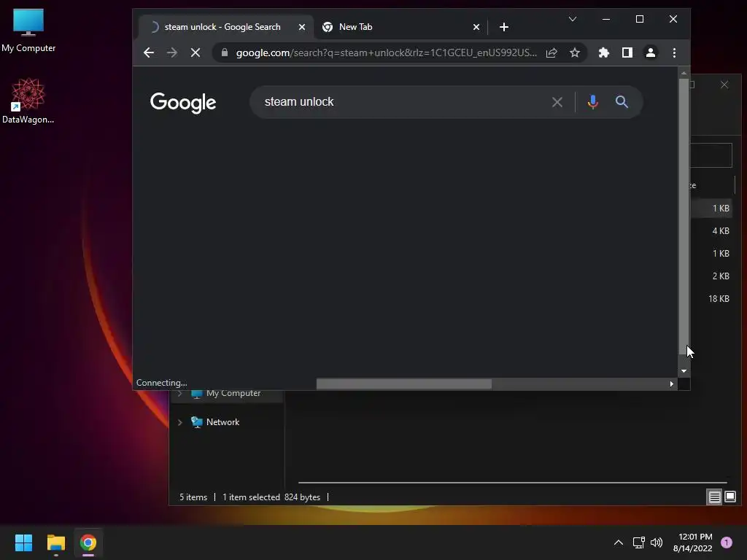Share this page icon

pos(551,52)
